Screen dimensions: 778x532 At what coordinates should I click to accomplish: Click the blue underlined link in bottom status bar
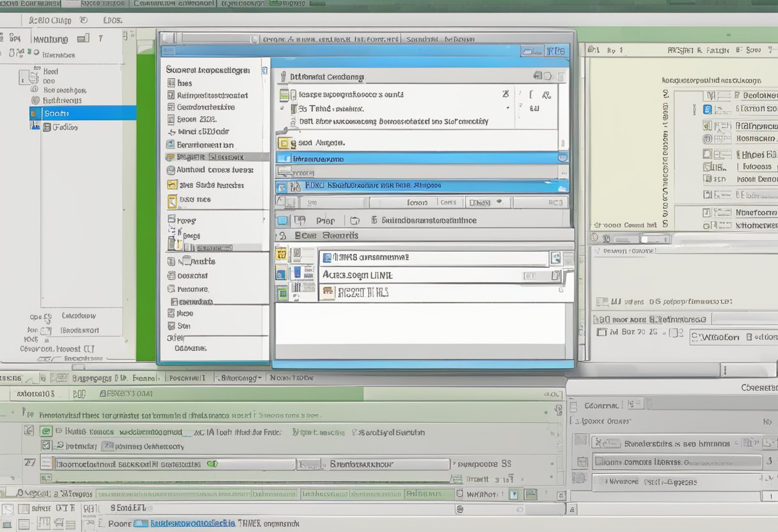tap(192, 523)
